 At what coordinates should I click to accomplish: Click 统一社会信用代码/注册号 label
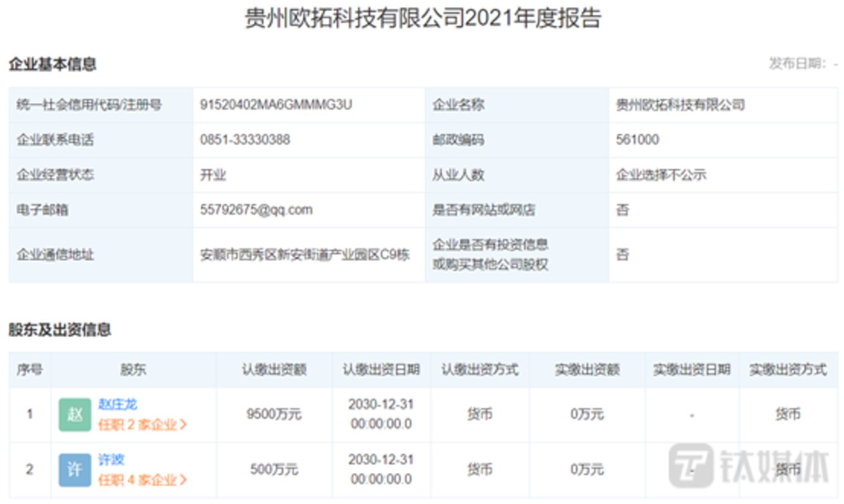click(89, 105)
